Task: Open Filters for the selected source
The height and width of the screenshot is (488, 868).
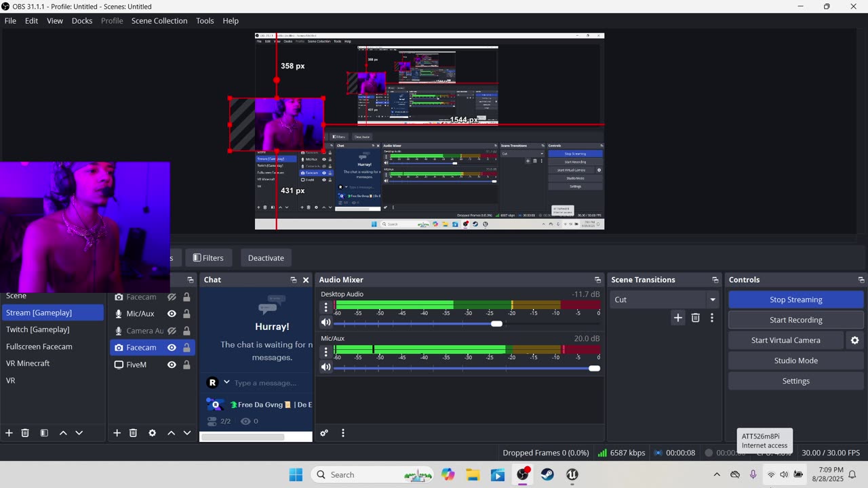Action: coord(208,258)
